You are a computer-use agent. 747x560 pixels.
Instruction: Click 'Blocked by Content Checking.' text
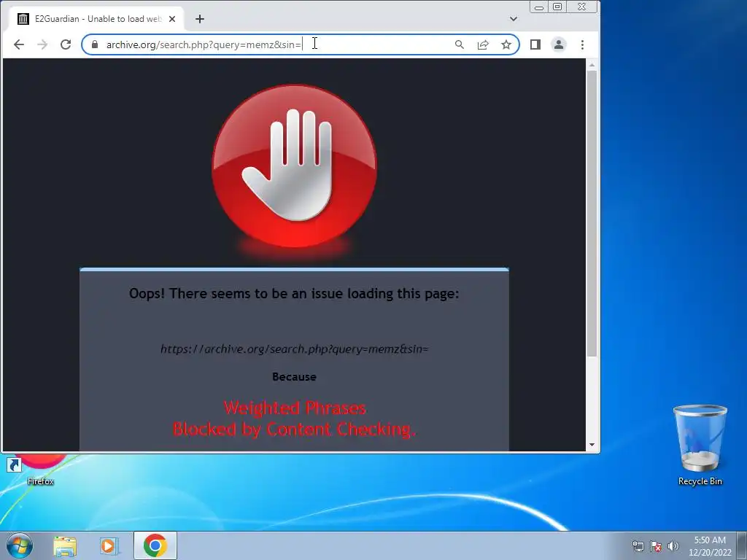point(295,429)
